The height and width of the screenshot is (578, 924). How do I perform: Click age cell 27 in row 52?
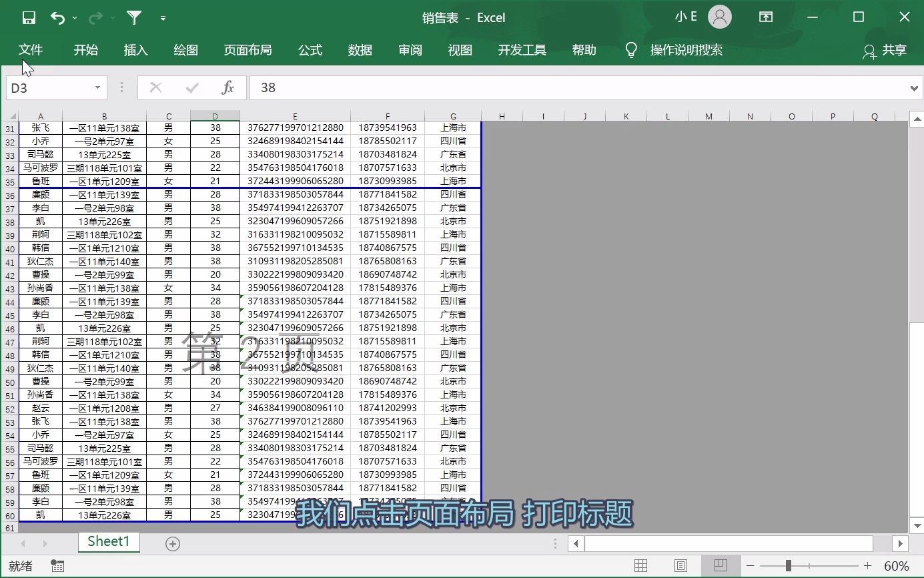(215, 408)
